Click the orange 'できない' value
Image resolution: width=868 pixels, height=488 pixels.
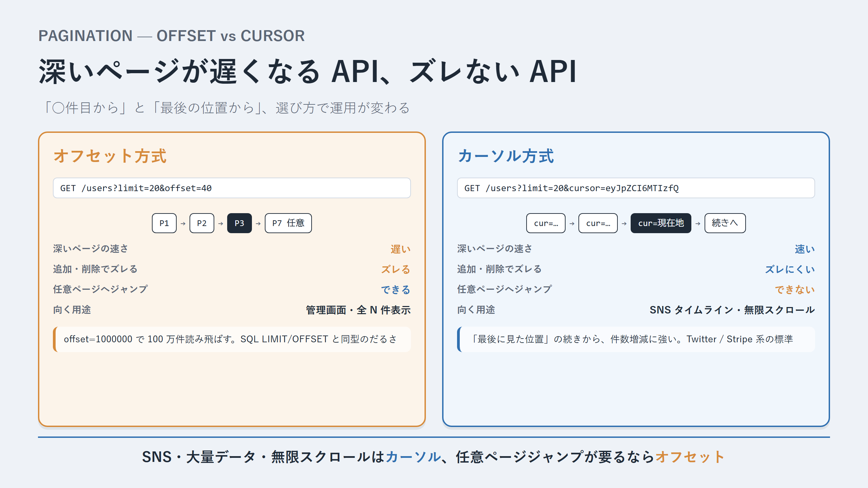[795, 290]
